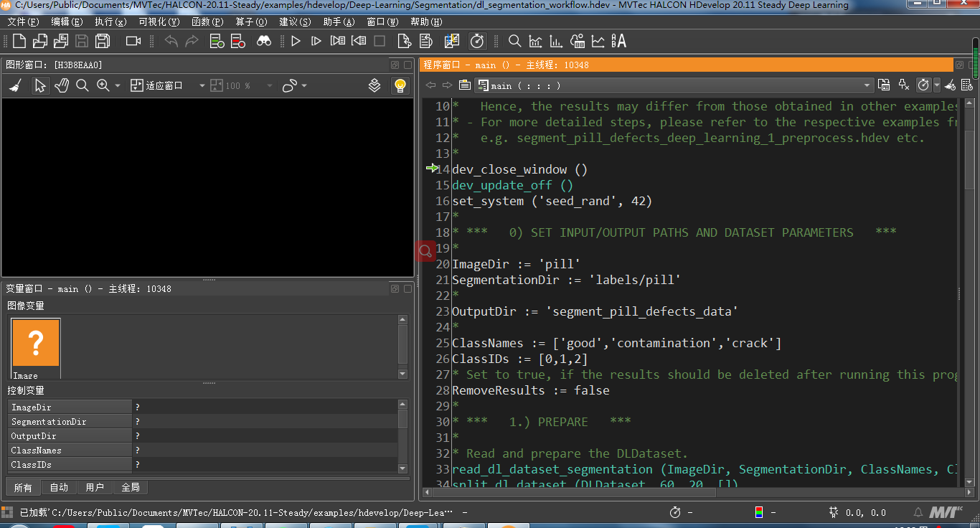Open the 算子 menu
The width and height of the screenshot is (980, 528).
[x=251, y=22]
